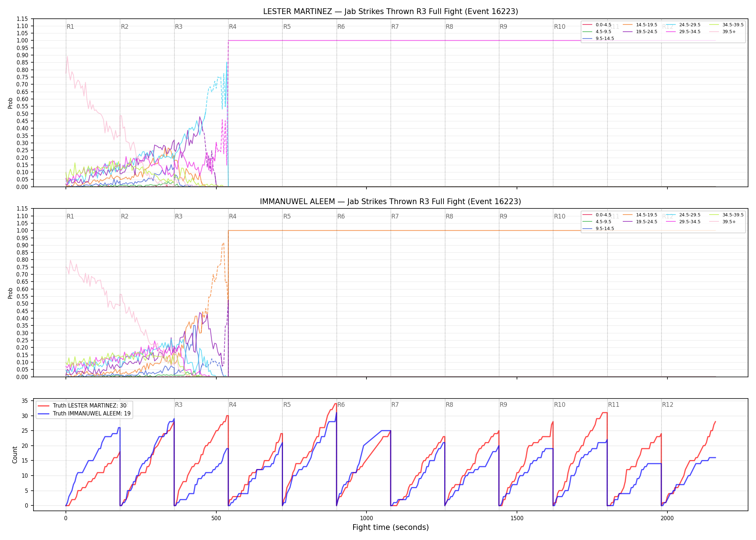
Task: Click the R6 round marker in the Martinez chart
Action: 341,27
